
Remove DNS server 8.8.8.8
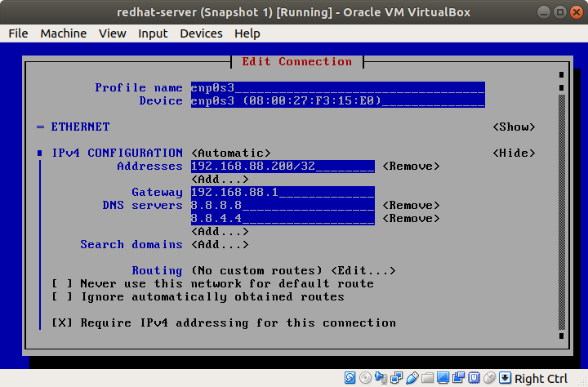click(x=411, y=205)
